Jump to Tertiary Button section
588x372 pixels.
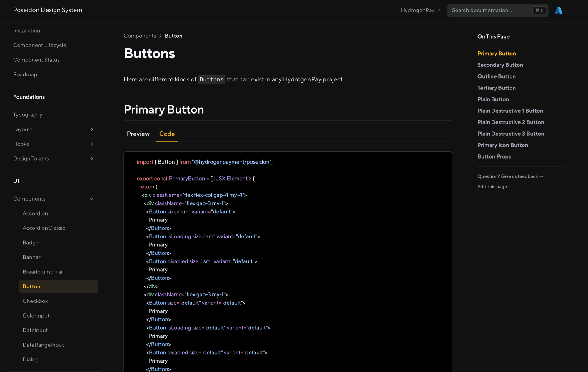pyautogui.click(x=497, y=88)
